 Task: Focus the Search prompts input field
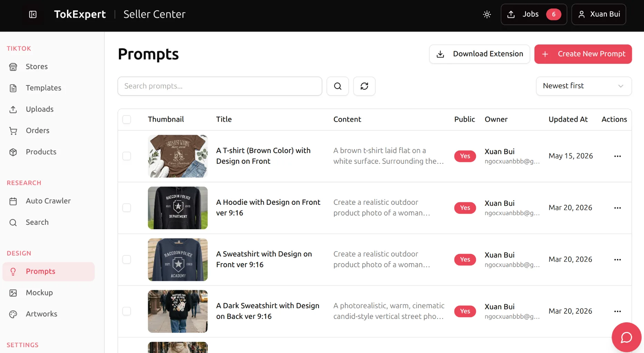[220, 86]
